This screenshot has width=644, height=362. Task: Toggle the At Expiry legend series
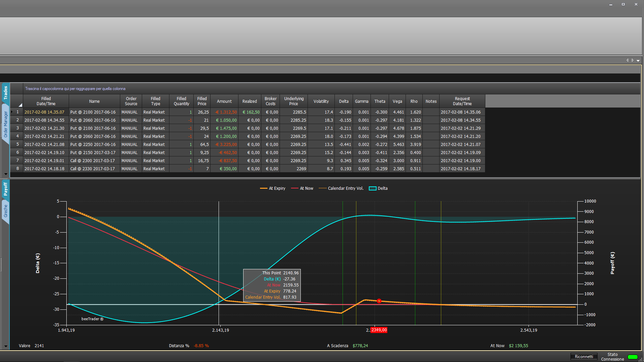coord(272,188)
